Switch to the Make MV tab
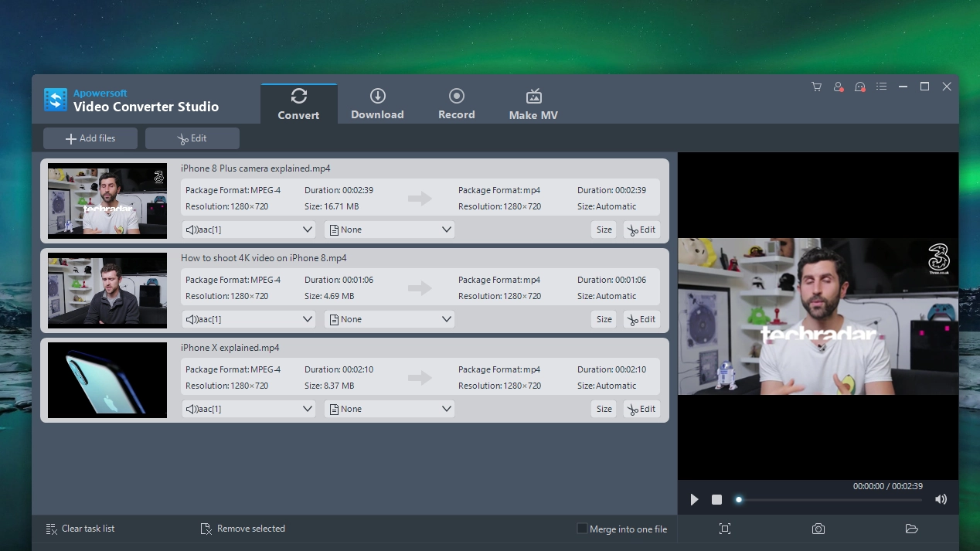 click(533, 104)
